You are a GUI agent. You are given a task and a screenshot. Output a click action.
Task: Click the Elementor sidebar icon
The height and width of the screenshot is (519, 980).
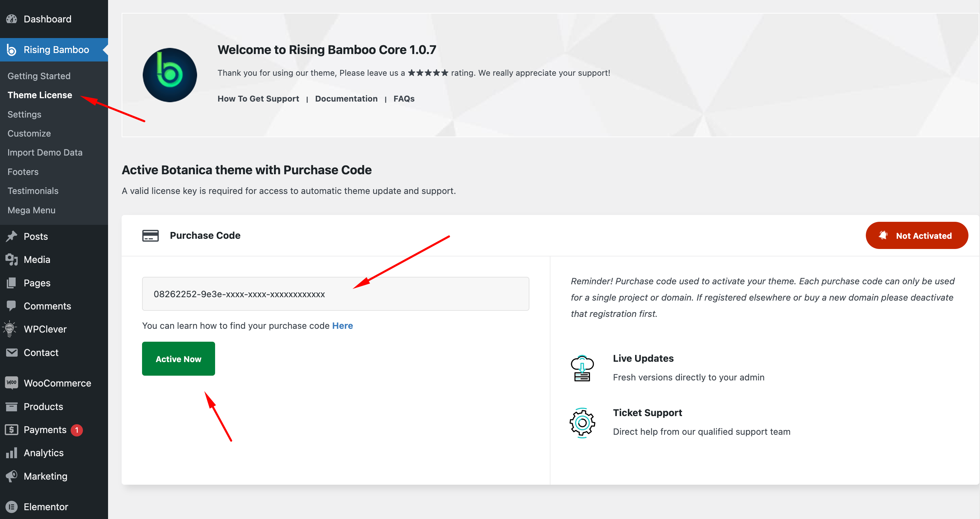pyautogui.click(x=12, y=507)
